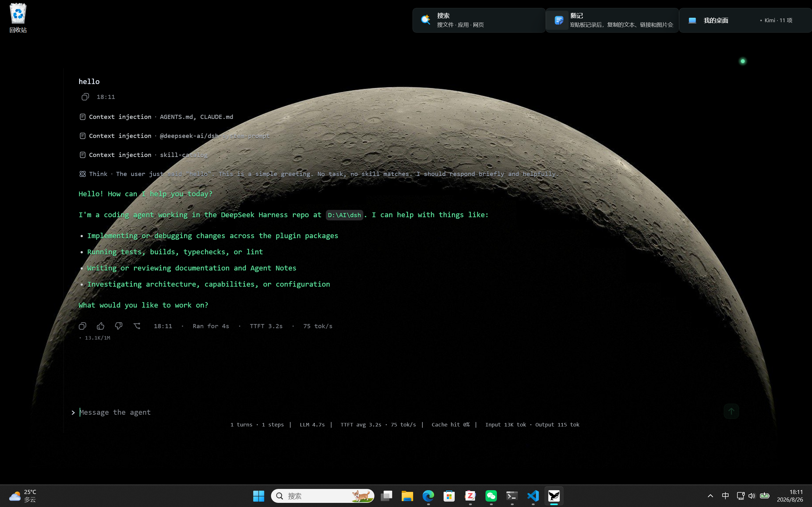Open the 搜索 widget card
Image resolution: width=812 pixels, height=507 pixels.
click(479, 20)
